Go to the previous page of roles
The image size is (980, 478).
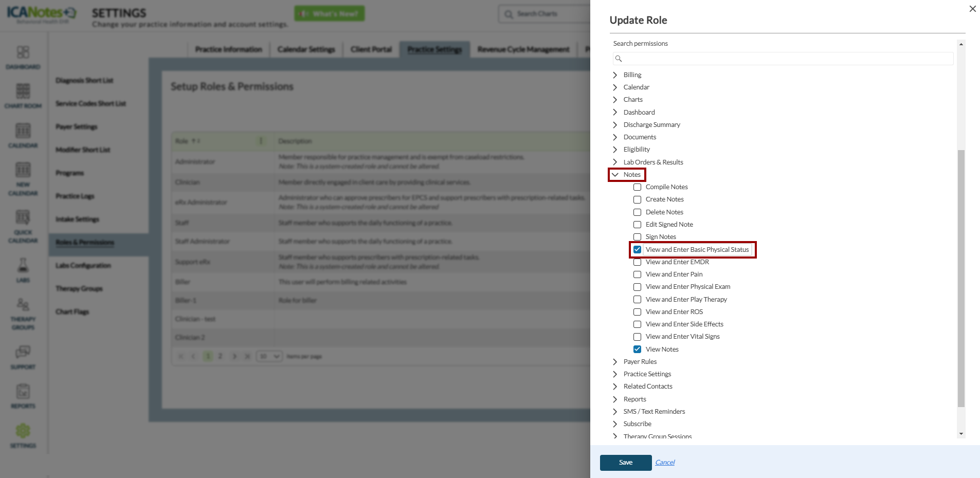[194, 356]
